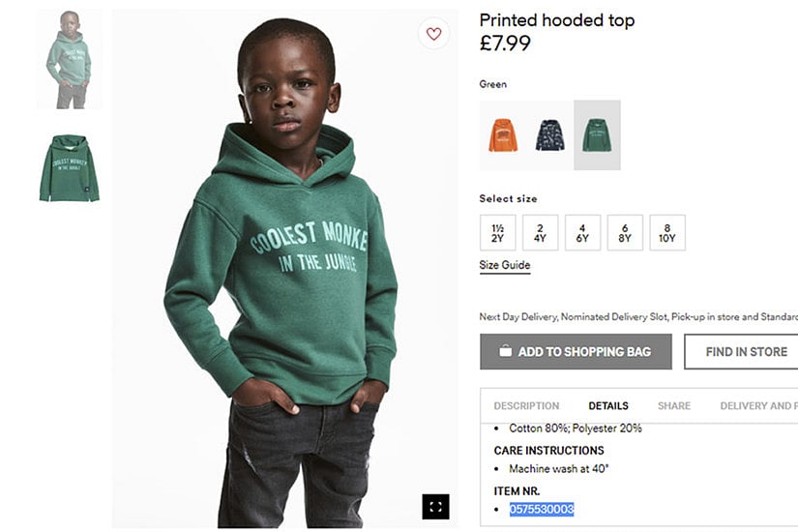798x532 pixels.
Task: Select the flat hoodie product thumbnail
Action: pyautogui.click(x=69, y=167)
